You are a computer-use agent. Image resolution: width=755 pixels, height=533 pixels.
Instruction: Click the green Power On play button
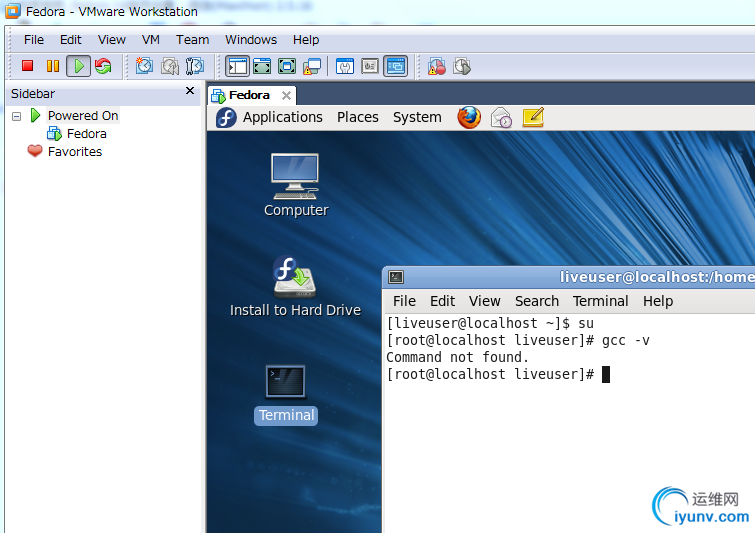[78, 66]
